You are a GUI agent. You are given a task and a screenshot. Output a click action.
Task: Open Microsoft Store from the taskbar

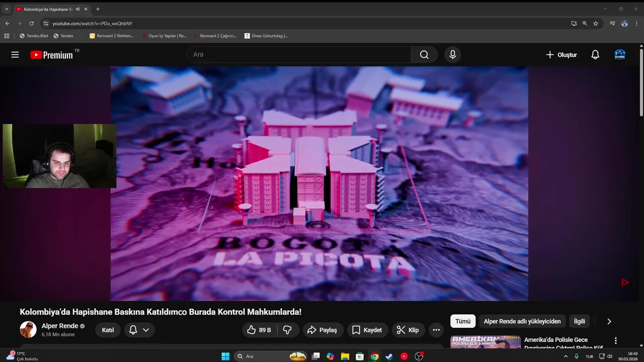point(360,356)
